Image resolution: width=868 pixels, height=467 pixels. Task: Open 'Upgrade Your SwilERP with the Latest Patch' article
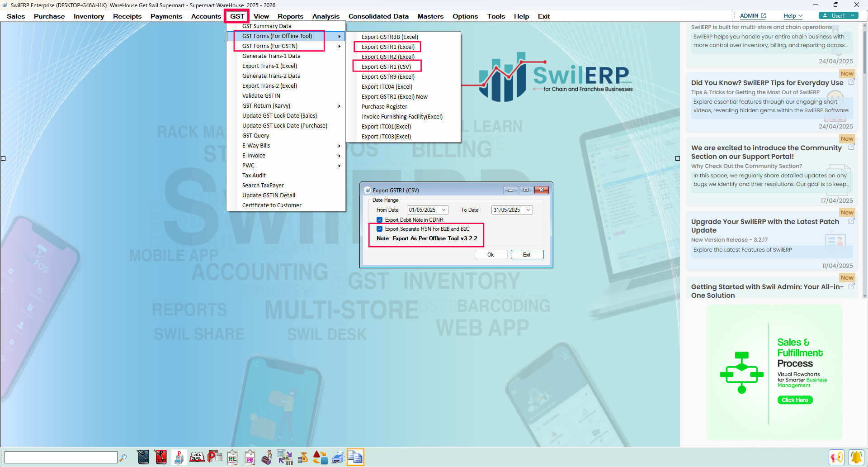point(765,226)
